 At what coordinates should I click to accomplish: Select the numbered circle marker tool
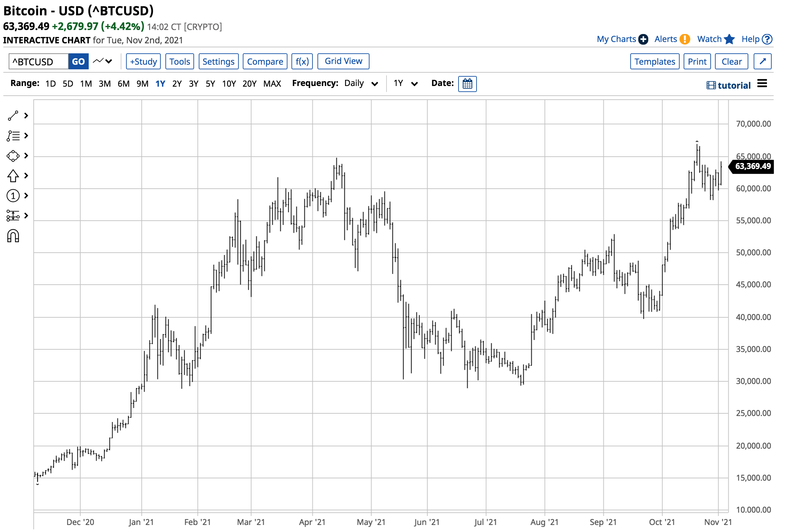click(13, 196)
